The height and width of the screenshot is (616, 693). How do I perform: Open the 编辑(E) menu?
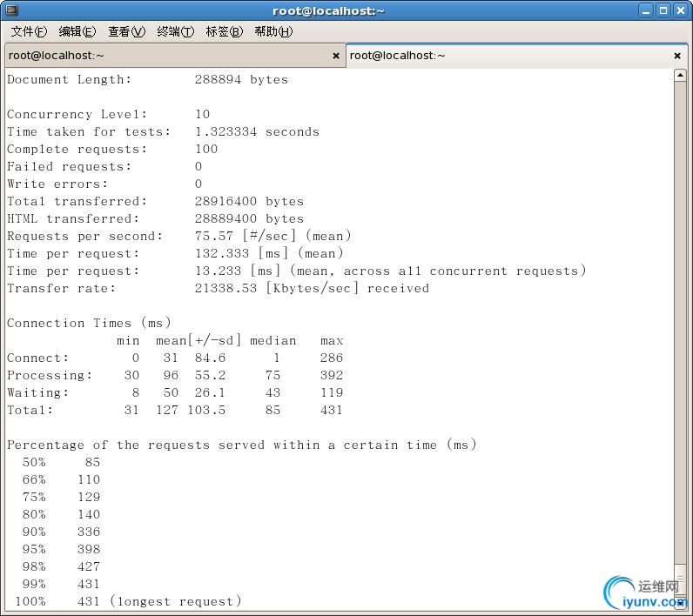[x=77, y=31]
